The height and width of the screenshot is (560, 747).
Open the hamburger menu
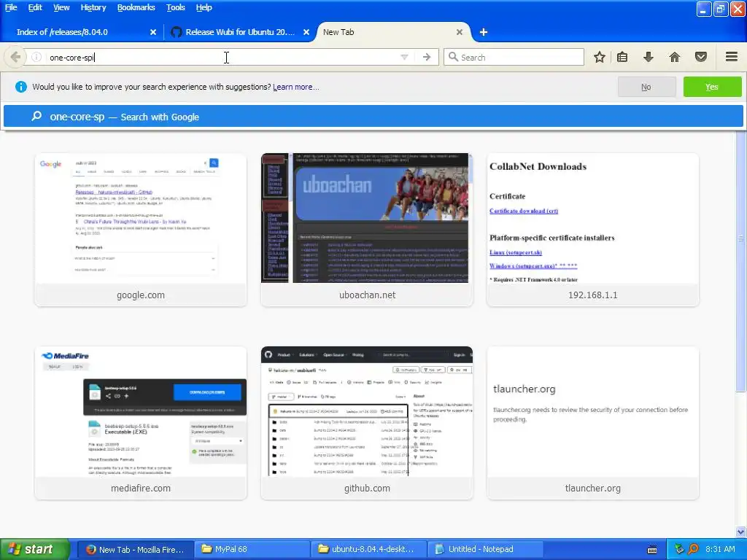point(732,57)
